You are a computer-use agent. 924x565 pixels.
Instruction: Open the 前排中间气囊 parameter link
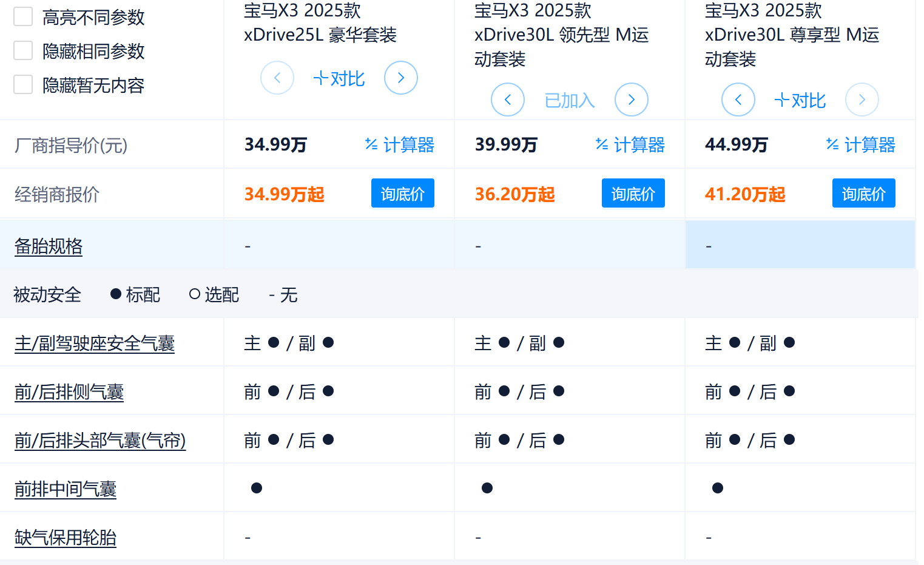66,489
